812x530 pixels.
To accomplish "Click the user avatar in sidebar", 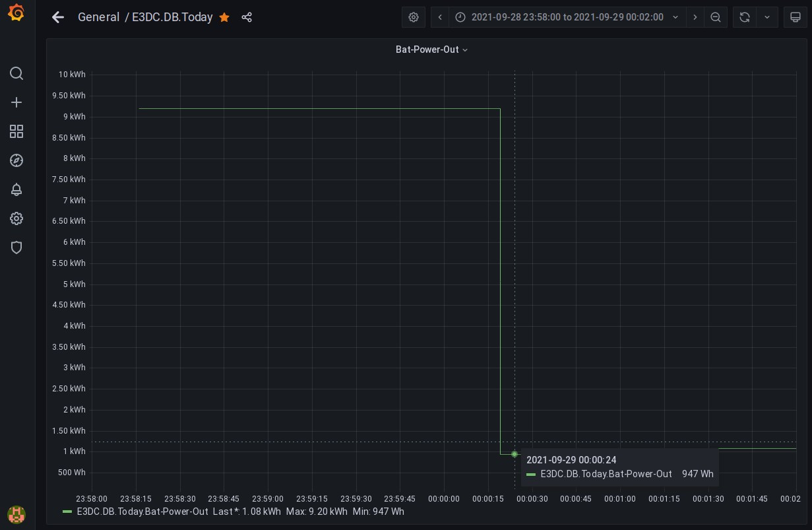I will [x=16, y=513].
